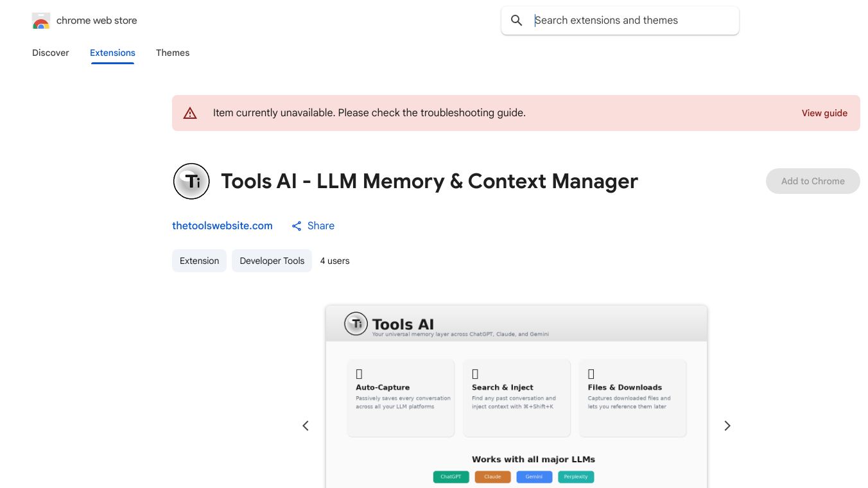Click the warning triangle icon in the banner
868x488 pixels.
point(190,112)
